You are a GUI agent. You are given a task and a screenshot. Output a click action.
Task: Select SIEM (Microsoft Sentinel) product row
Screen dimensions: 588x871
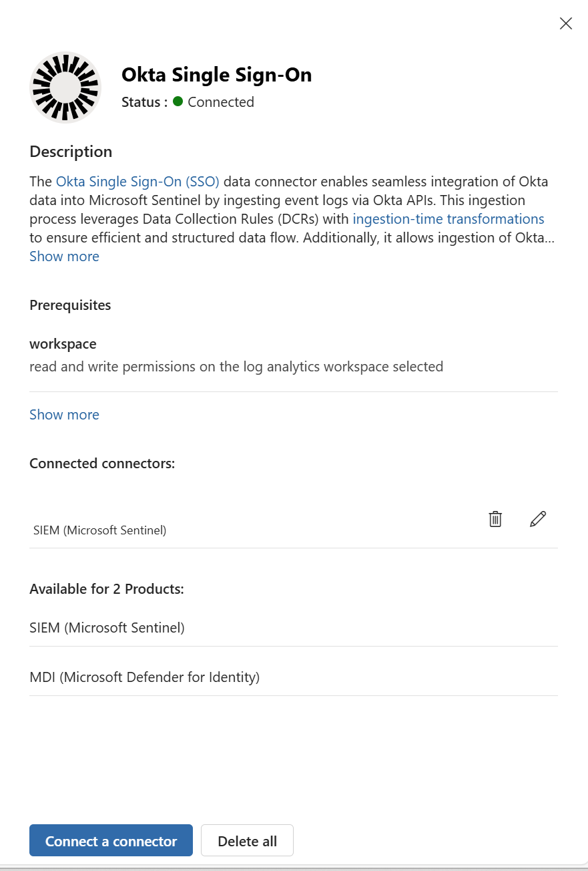(x=107, y=627)
